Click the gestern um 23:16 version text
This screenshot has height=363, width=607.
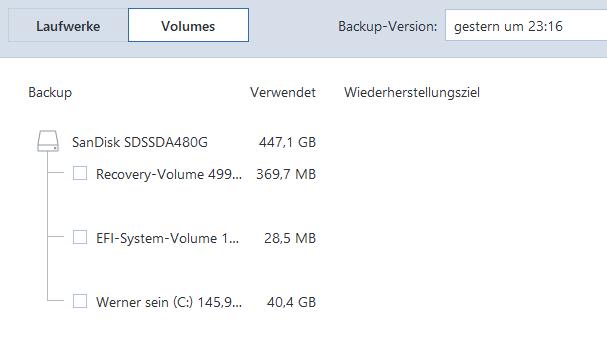tap(508, 26)
